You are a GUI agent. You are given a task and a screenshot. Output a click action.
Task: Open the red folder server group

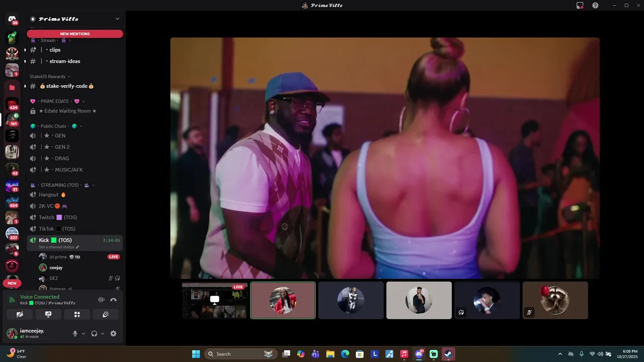point(12,87)
